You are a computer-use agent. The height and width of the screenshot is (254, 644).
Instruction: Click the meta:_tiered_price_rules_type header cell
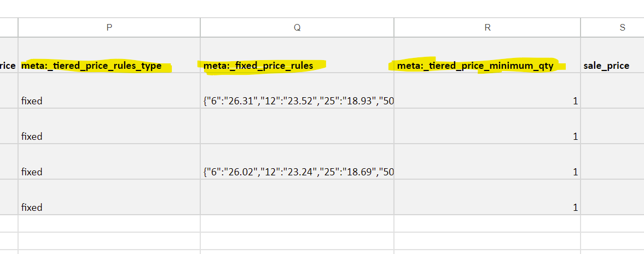click(x=109, y=55)
